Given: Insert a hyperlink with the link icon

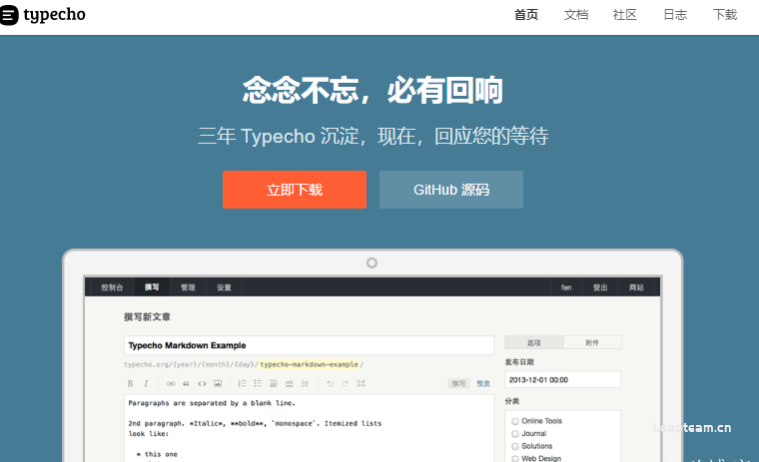Looking at the screenshot, I should pyautogui.click(x=170, y=384).
